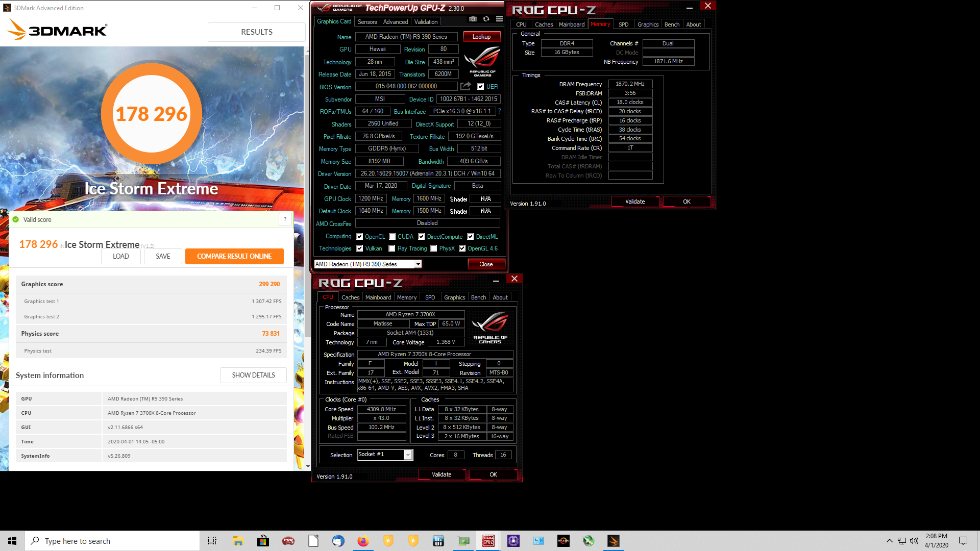
Task: Open the green star app taskbar icon
Action: tap(589, 541)
